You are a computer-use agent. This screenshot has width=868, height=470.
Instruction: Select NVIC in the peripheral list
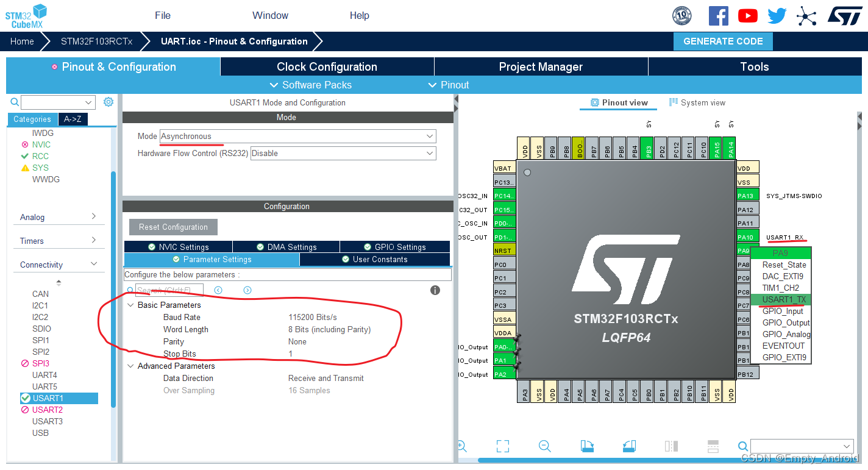point(41,144)
